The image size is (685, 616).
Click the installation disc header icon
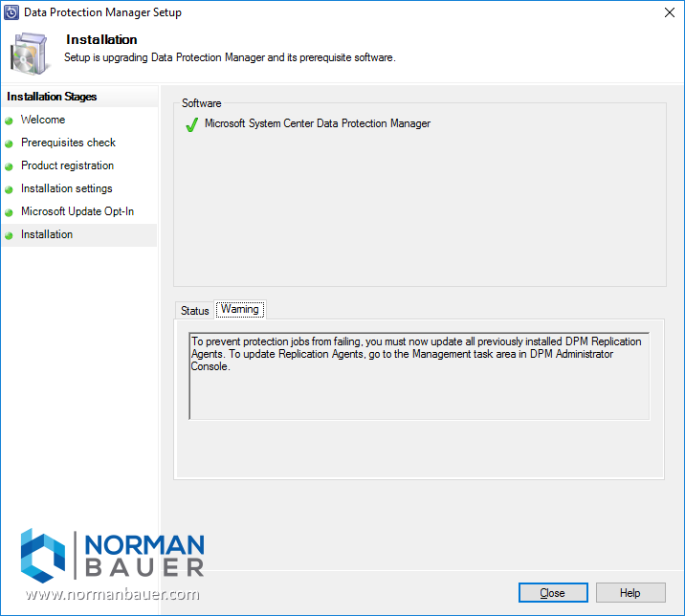pos(29,54)
